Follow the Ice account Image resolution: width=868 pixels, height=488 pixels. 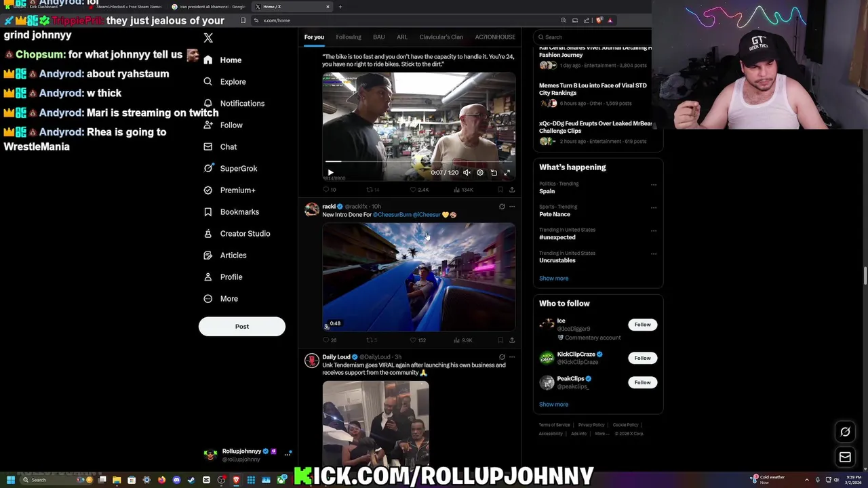[642, 325]
